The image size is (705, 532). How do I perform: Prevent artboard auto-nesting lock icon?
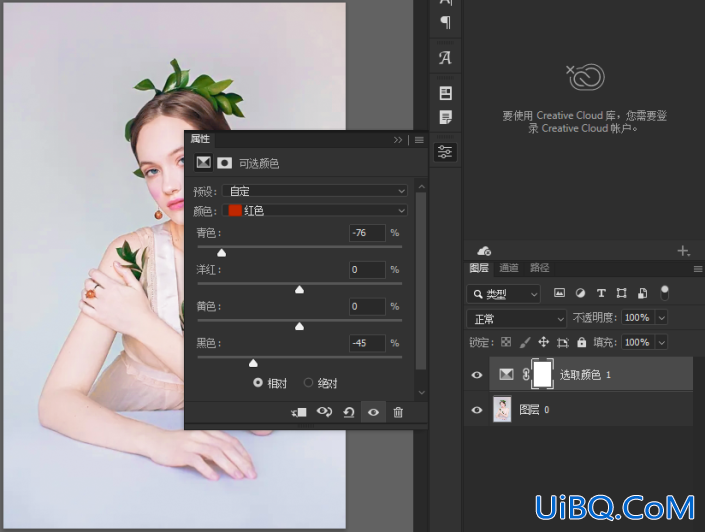[x=562, y=343]
